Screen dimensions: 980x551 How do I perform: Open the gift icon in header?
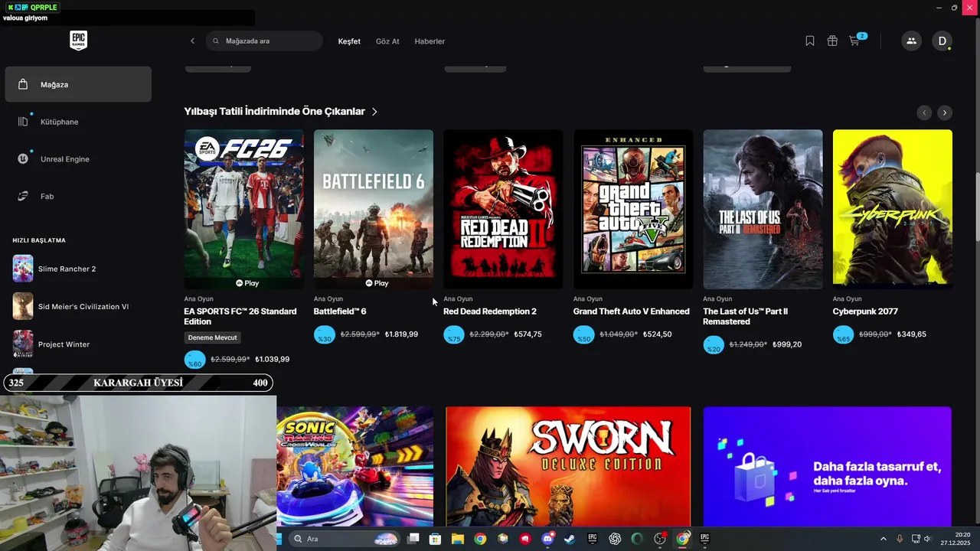point(832,41)
